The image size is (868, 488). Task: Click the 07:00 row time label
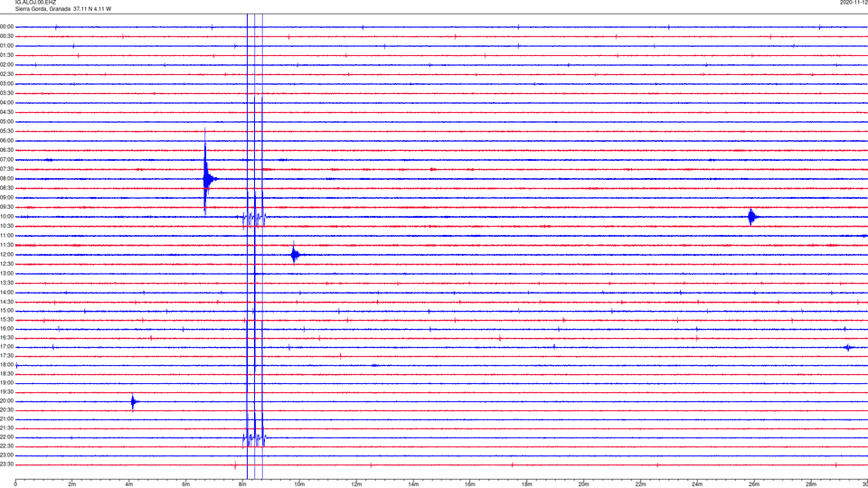pos(6,159)
